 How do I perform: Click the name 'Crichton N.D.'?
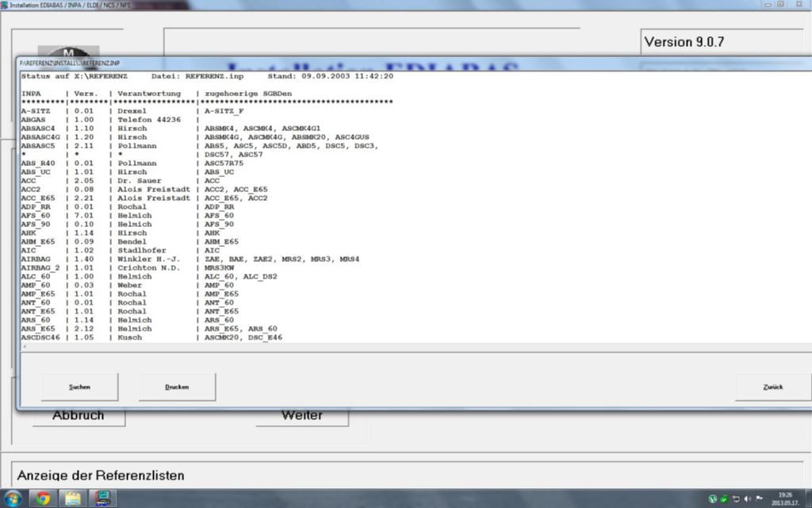(149, 267)
